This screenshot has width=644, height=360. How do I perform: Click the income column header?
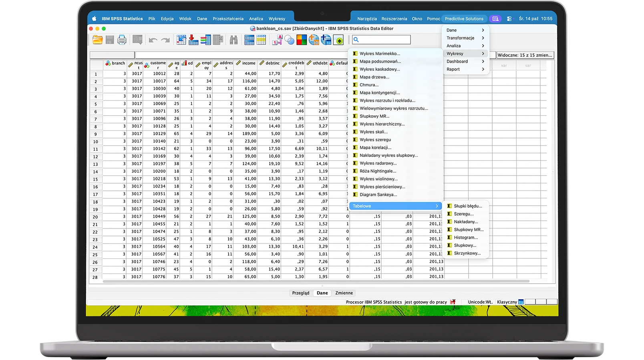(245, 65)
